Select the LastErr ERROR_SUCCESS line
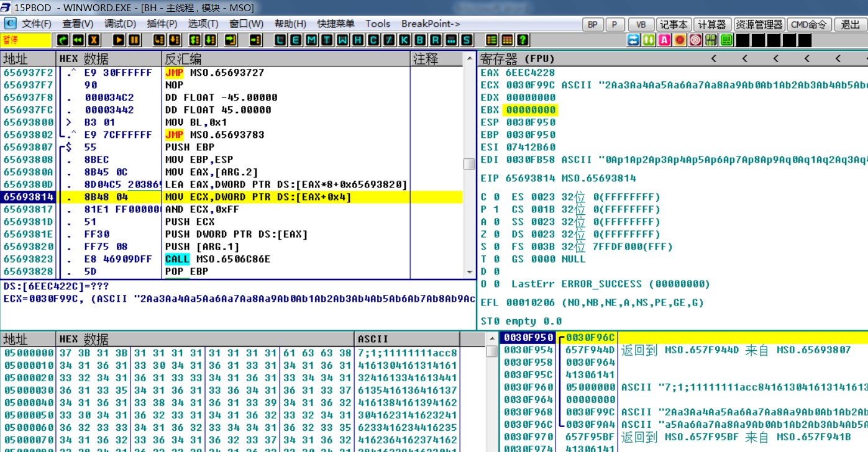Screen dimensions: 868x452 611,284
